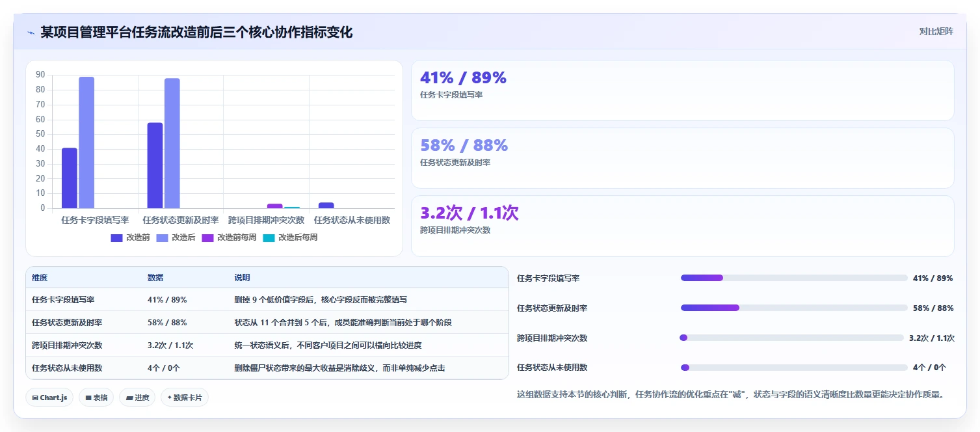Click the icon inside the 表格 chip

pos(88,398)
